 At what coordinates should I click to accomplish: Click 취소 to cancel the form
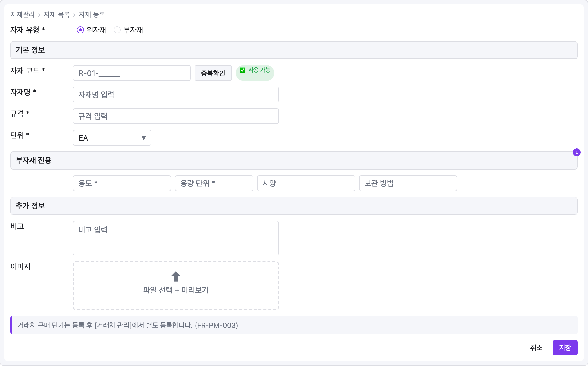point(536,348)
